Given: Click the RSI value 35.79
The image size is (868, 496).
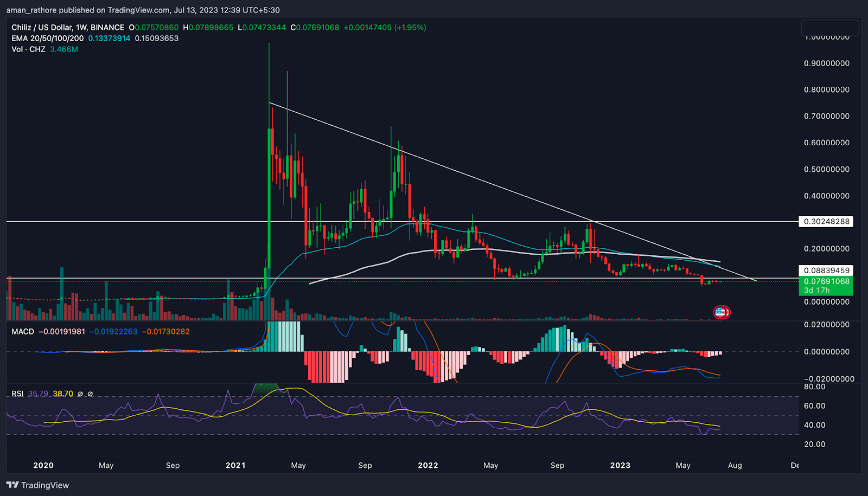Looking at the screenshot, I should [x=38, y=394].
